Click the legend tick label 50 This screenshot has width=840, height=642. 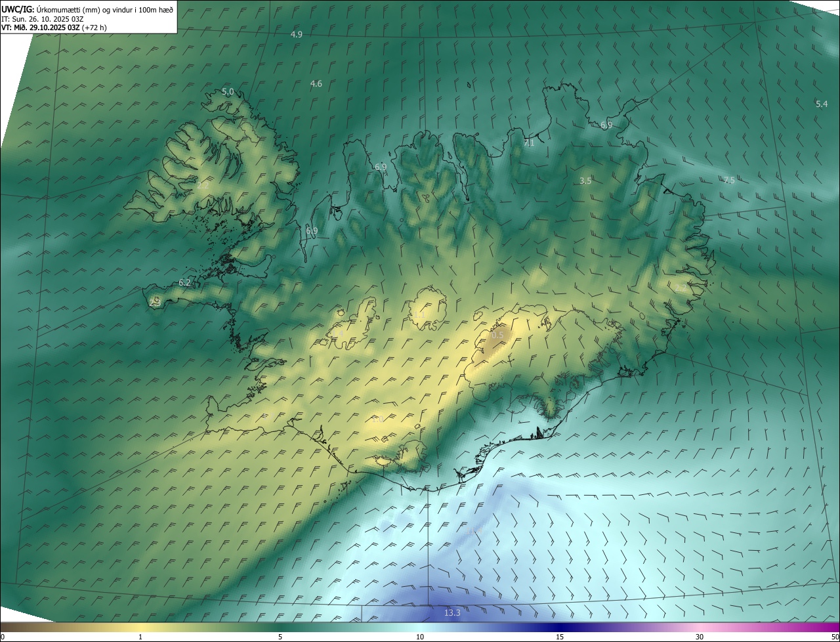[835, 637]
